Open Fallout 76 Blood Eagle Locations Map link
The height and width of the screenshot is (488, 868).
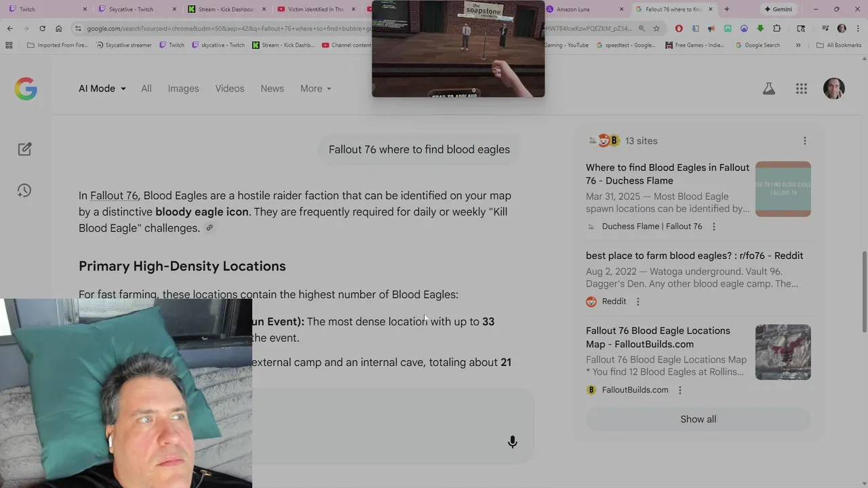(x=658, y=338)
